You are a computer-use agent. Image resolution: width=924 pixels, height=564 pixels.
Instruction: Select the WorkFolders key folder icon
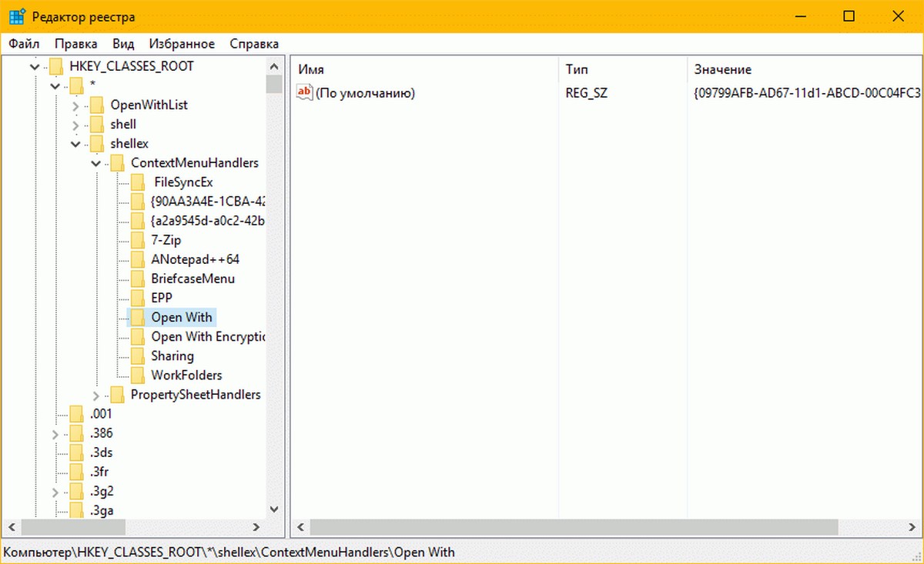(x=137, y=375)
